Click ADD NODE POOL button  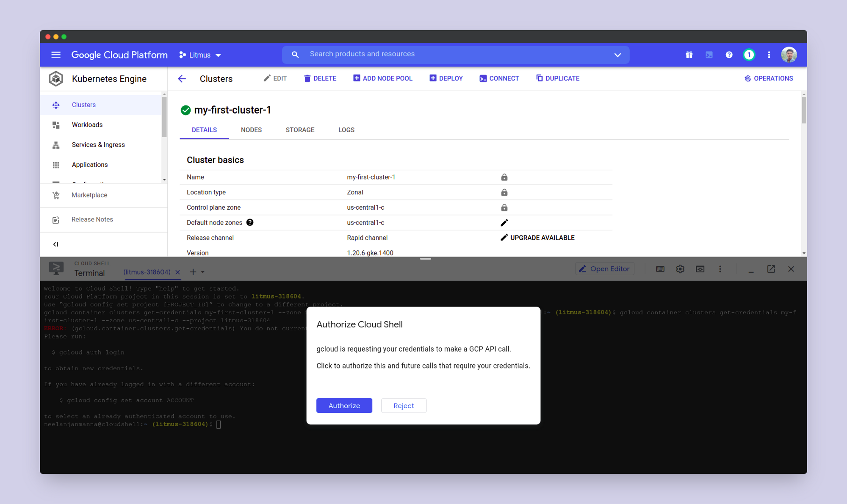click(x=383, y=78)
